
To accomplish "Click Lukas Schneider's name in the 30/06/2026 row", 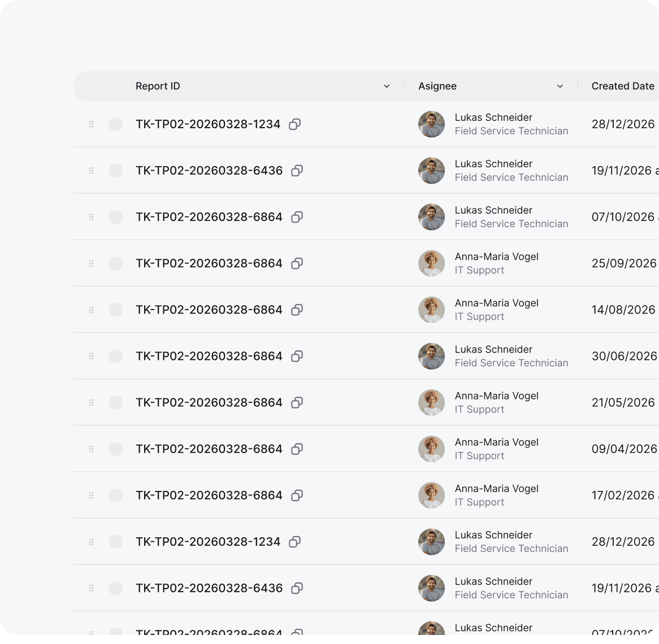I will click(x=493, y=350).
